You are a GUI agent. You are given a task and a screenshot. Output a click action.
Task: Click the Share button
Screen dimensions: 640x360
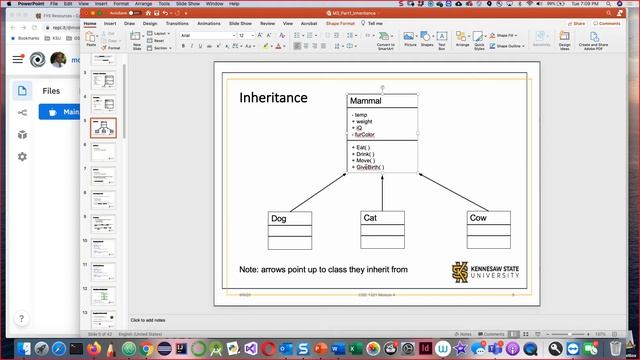(x=576, y=24)
